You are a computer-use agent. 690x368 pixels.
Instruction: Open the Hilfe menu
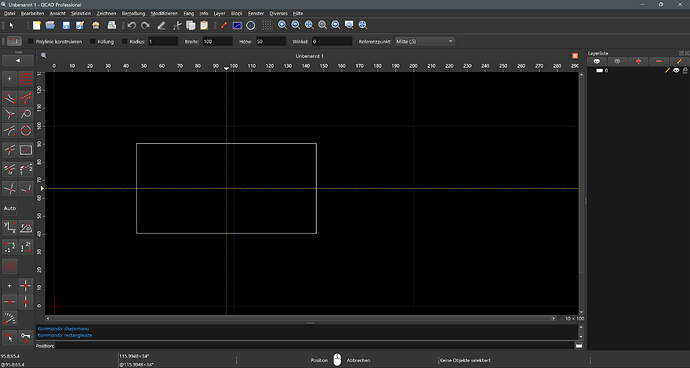298,13
